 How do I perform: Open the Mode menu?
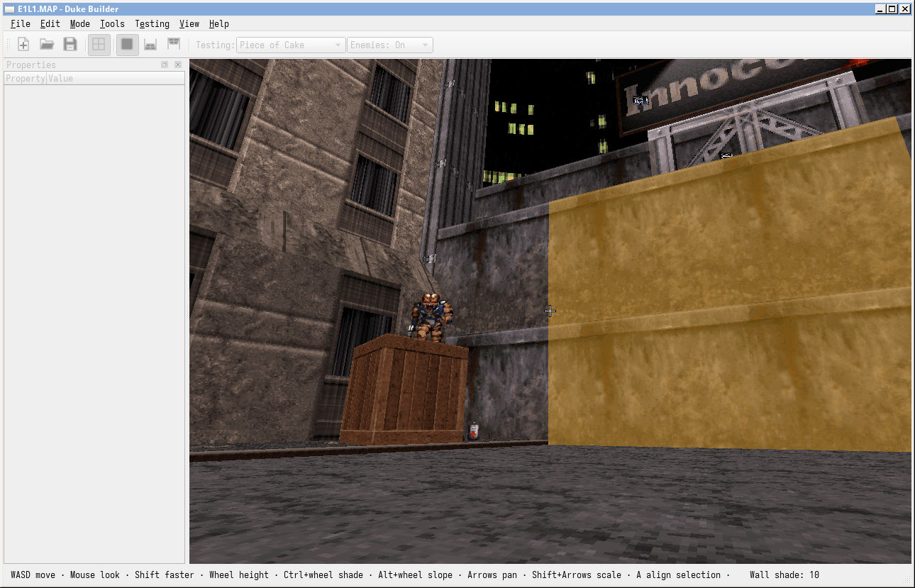click(79, 23)
